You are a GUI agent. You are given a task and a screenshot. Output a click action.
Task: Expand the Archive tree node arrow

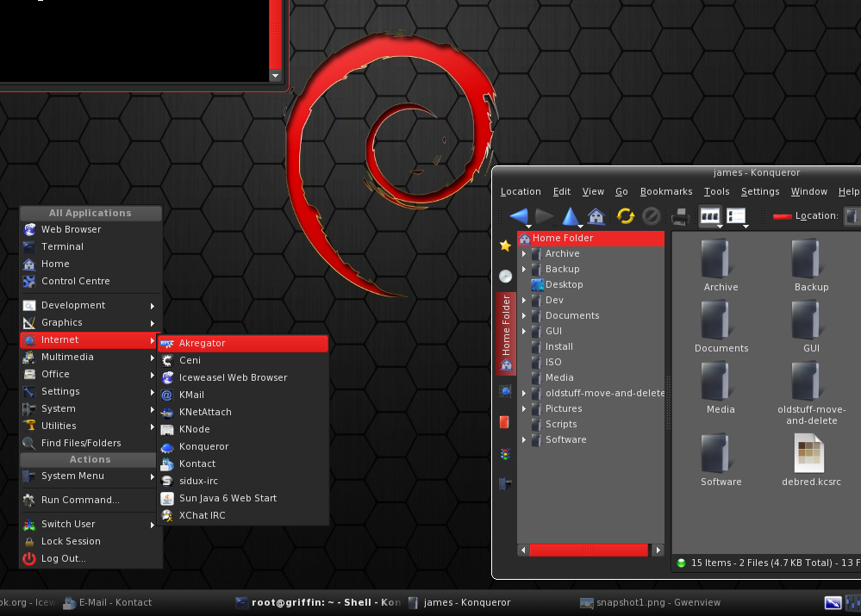point(524,253)
